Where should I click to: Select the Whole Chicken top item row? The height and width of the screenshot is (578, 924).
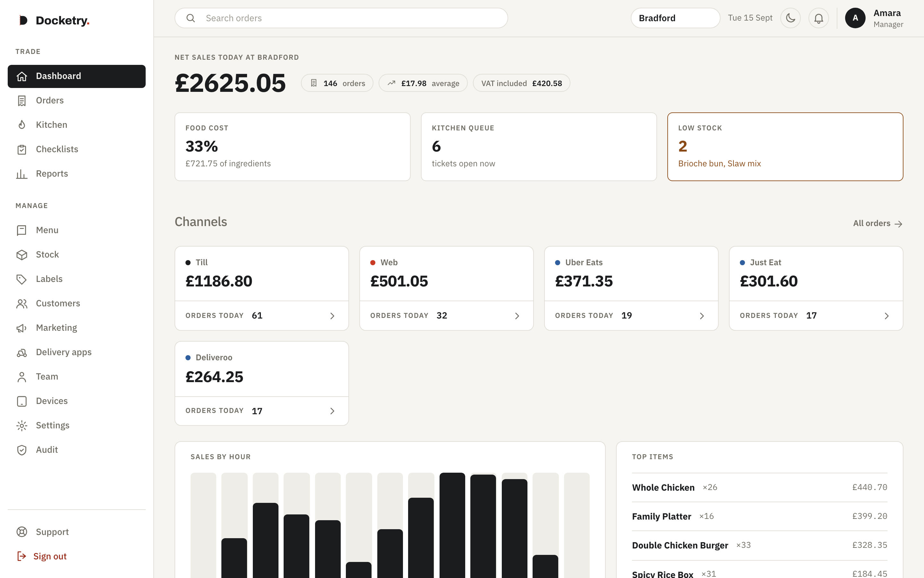tap(759, 487)
